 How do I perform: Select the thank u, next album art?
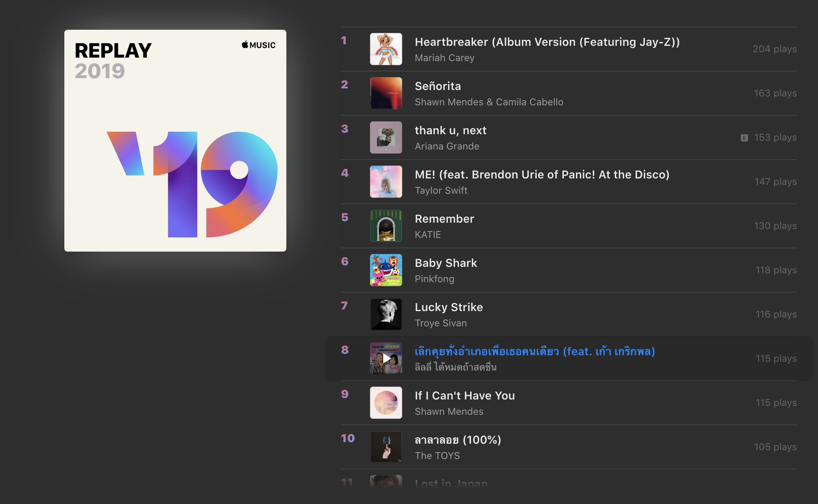tap(386, 137)
